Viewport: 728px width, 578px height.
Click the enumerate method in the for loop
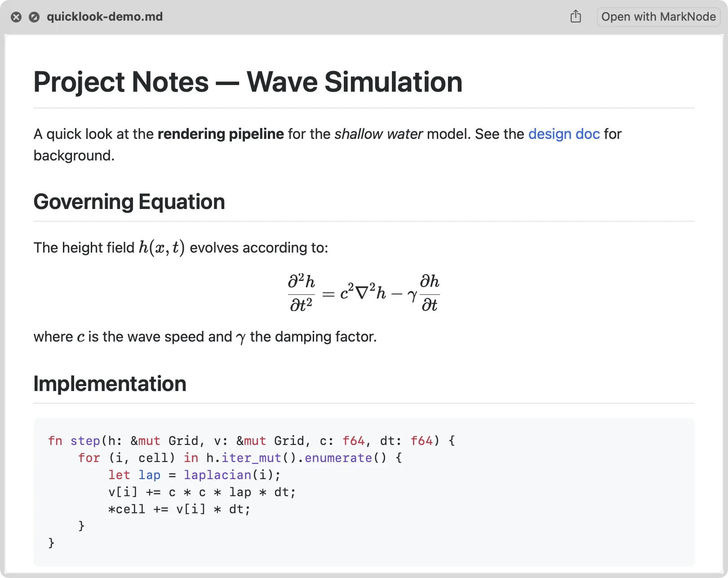click(x=338, y=458)
